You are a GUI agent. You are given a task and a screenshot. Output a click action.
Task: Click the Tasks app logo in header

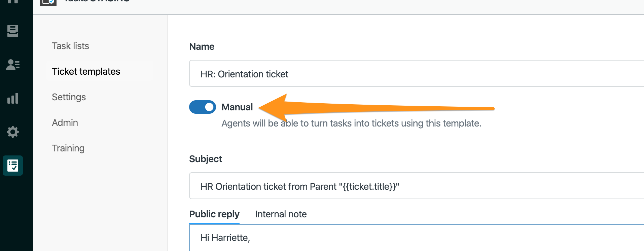(x=48, y=2)
